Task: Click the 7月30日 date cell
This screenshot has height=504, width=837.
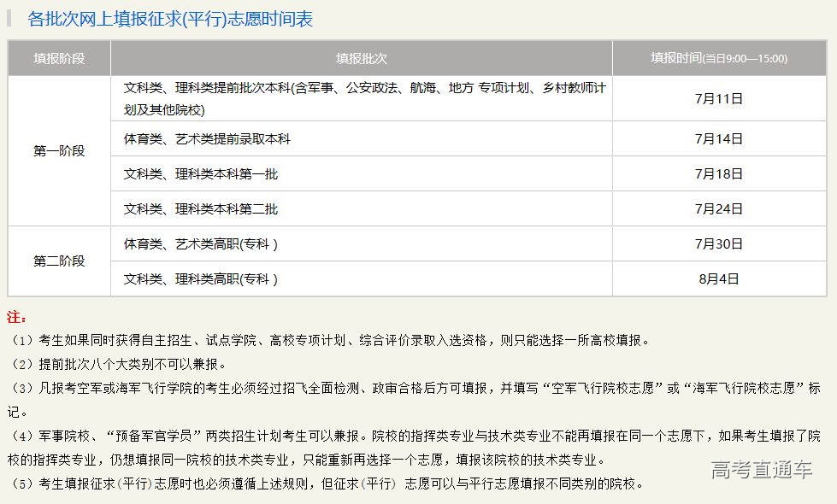Action: point(718,244)
